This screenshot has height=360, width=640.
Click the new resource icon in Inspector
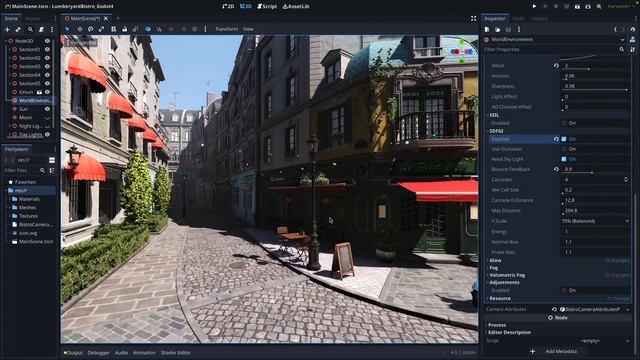point(487,29)
